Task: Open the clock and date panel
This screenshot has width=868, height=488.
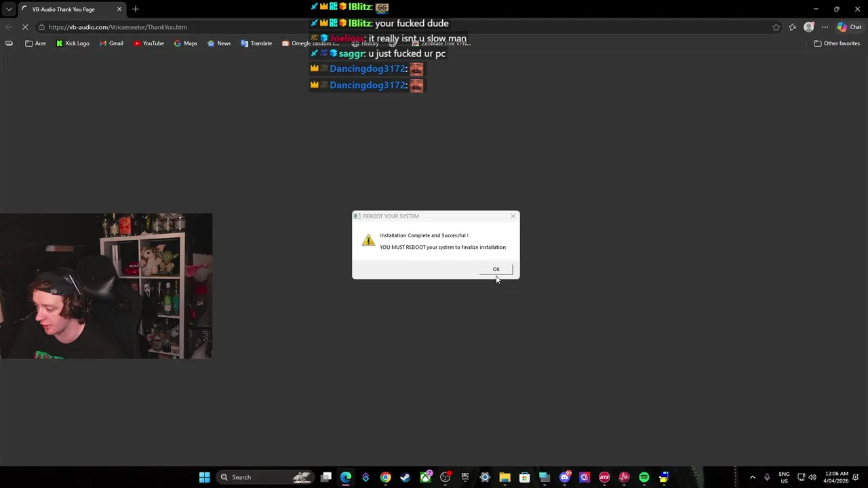Action: pos(836,477)
